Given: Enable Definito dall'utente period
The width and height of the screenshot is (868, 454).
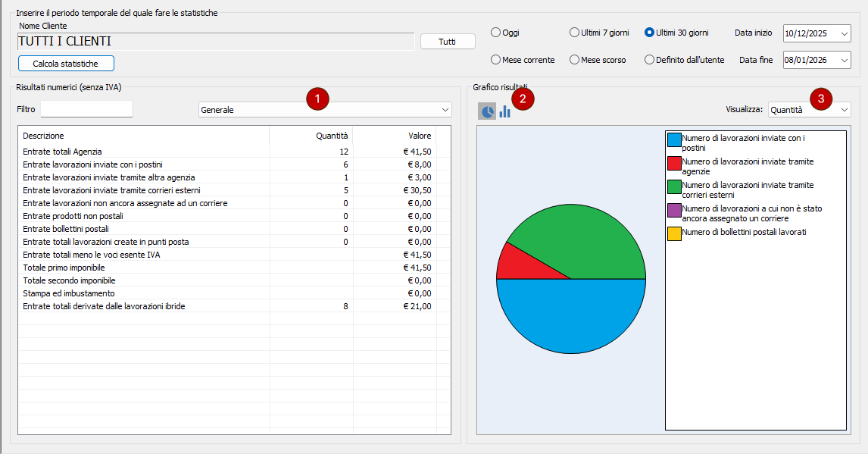Looking at the screenshot, I should click(650, 60).
